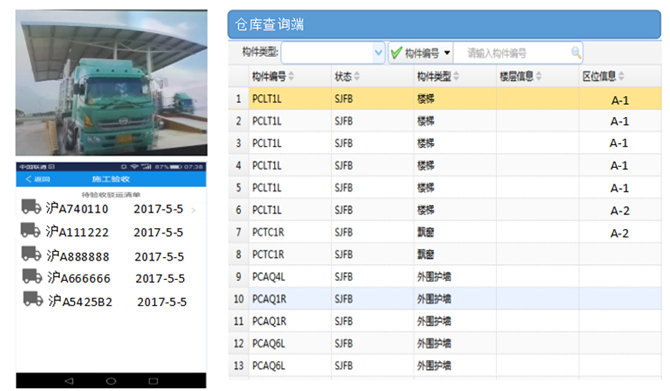
Task: Tap the 返回 back button
Action: pyautogui.click(x=38, y=179)
